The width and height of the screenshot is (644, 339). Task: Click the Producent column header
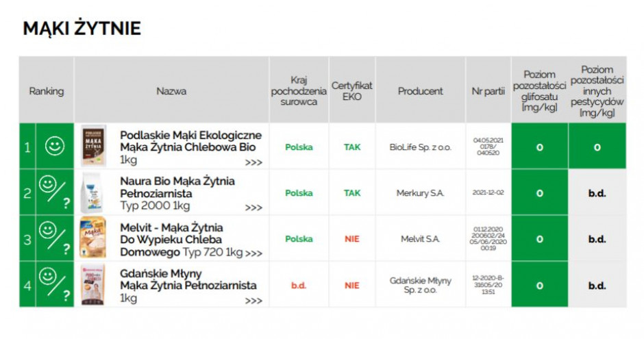[420, 91]
